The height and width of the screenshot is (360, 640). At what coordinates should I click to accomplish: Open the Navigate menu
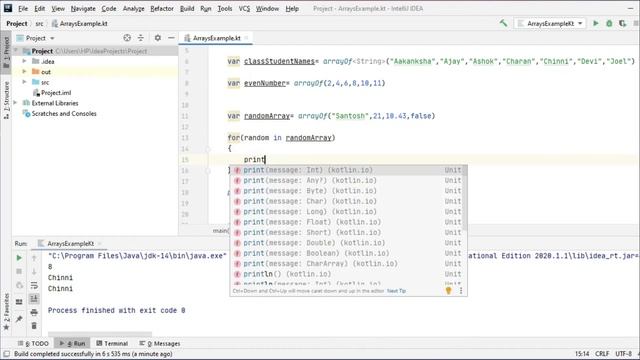click(83, 9)
